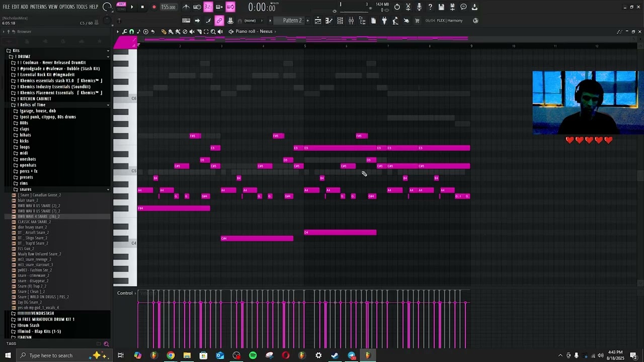
Task: Open Spotify from the Windows taskbar
Action: tap(253, 355)
